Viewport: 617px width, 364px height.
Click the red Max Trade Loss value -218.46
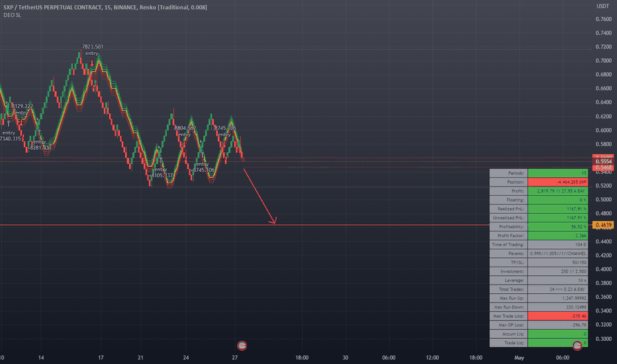point(558,316)
